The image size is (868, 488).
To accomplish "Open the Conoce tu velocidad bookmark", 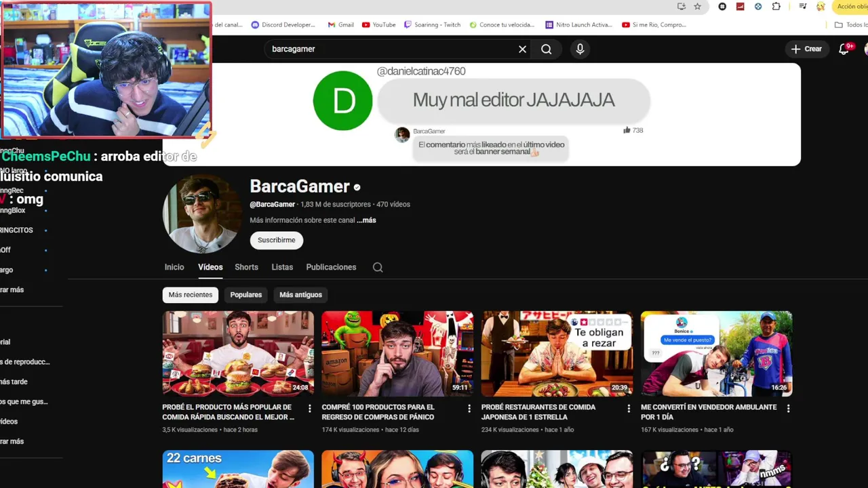I will click(502, 24).
